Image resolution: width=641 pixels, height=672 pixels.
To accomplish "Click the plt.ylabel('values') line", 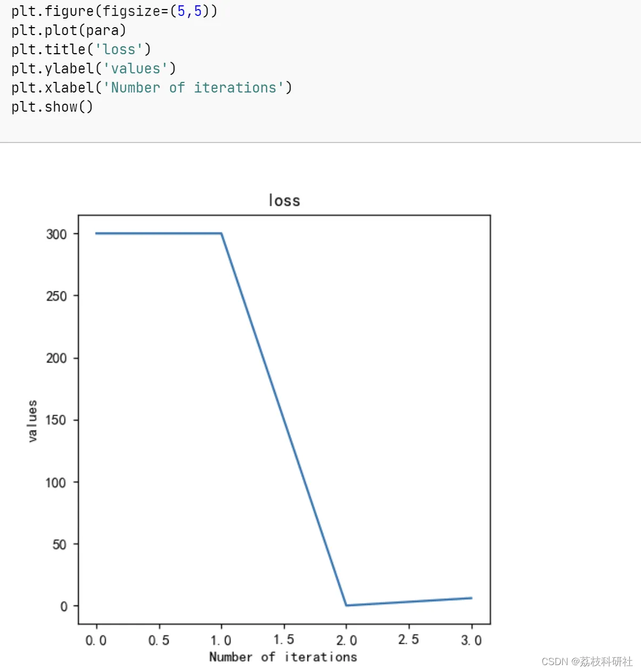I will pos(94,69).
